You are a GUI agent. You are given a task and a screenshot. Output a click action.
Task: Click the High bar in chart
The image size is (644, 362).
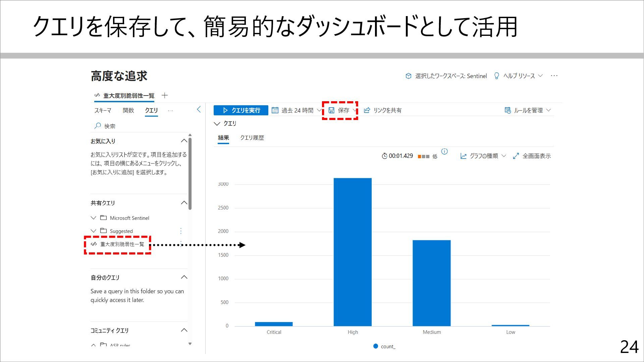click(353, 252)
